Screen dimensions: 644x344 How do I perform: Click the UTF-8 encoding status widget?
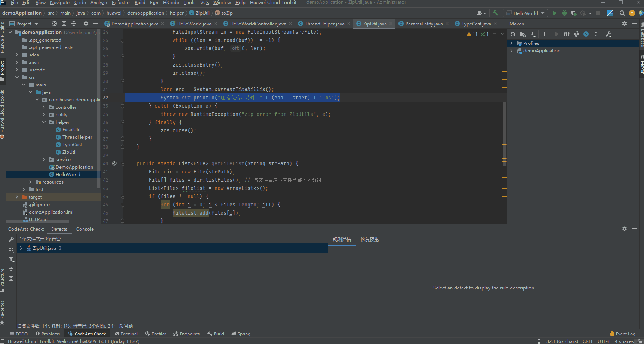click(x=604, y=341)
